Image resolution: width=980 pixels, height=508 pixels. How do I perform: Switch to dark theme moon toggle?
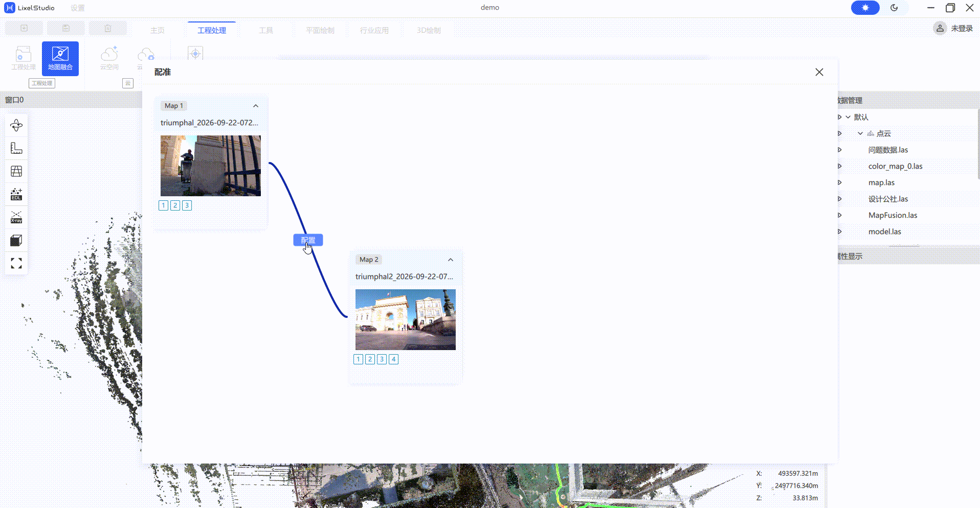click(894, 8)
